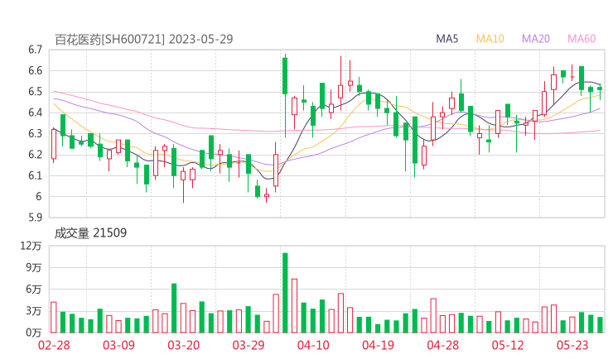Screen dimensions: 613x364
Task: Click the 0万 volume axis label
Action: click(x=34, y=333)
